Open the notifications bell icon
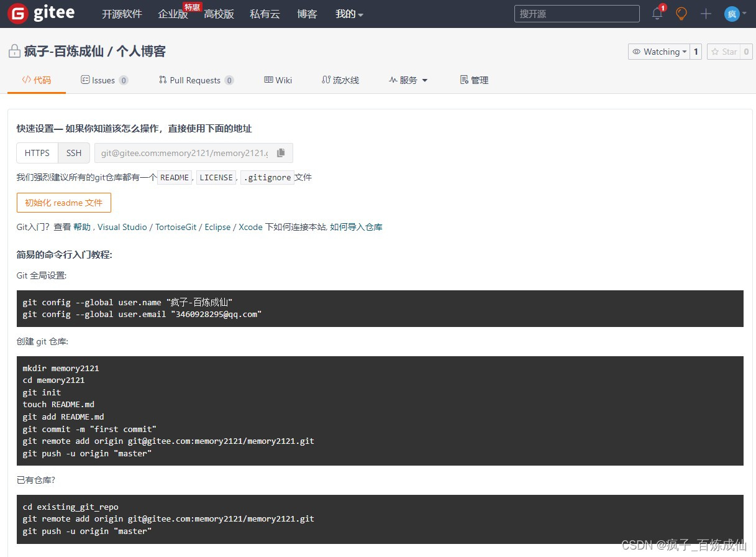The image size is (756, 557). pyautogui.click(x=657, y=14)
